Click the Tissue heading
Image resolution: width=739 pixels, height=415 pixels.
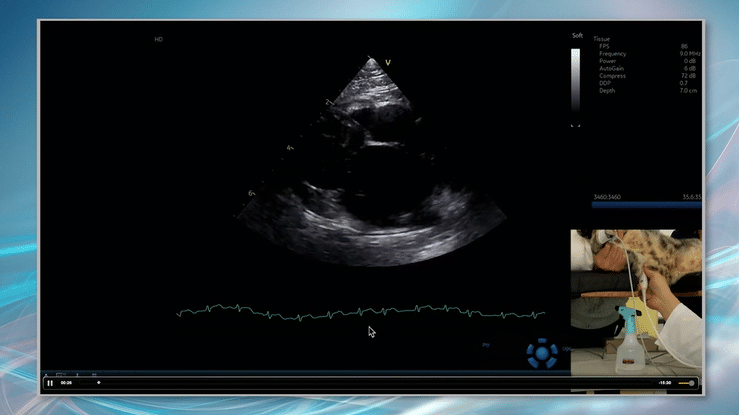pyautogui.click(x=601, y=39)
